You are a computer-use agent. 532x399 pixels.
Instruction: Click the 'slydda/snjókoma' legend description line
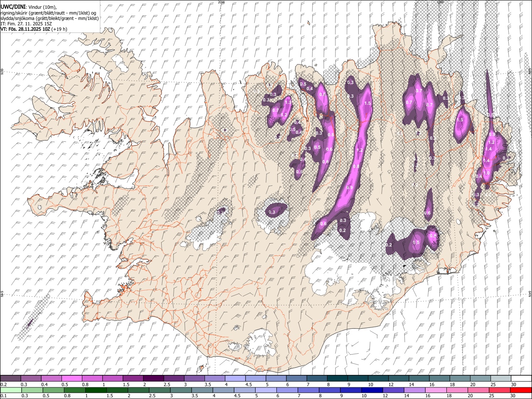pyautogui.click(x=49, y=18)
